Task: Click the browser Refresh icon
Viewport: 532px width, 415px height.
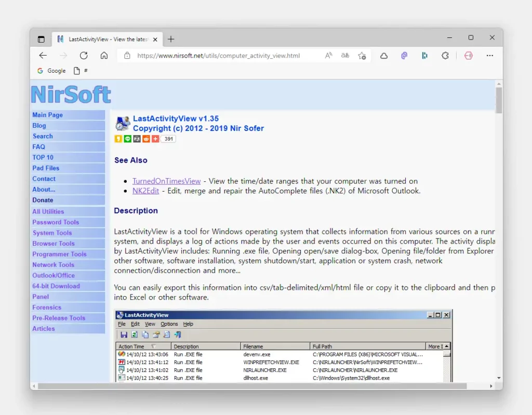Action: click(84, 56)
